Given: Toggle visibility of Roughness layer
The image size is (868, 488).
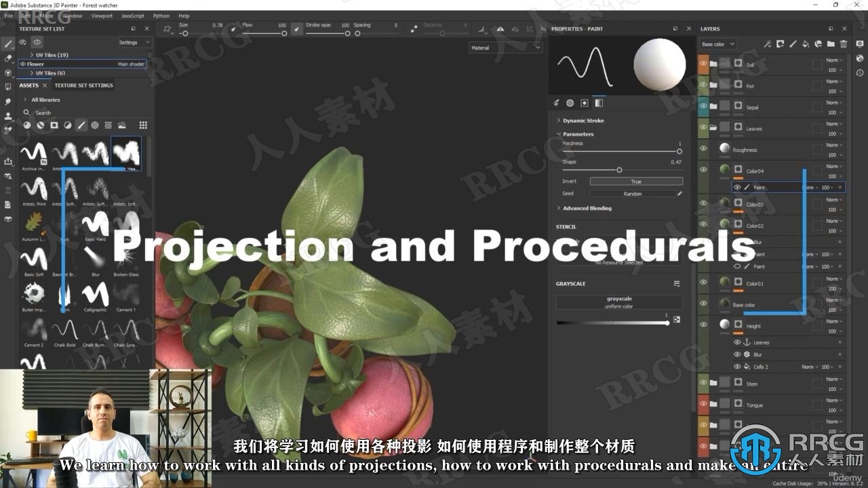Looking at the screenshot, I should click(x=703, y=148).
